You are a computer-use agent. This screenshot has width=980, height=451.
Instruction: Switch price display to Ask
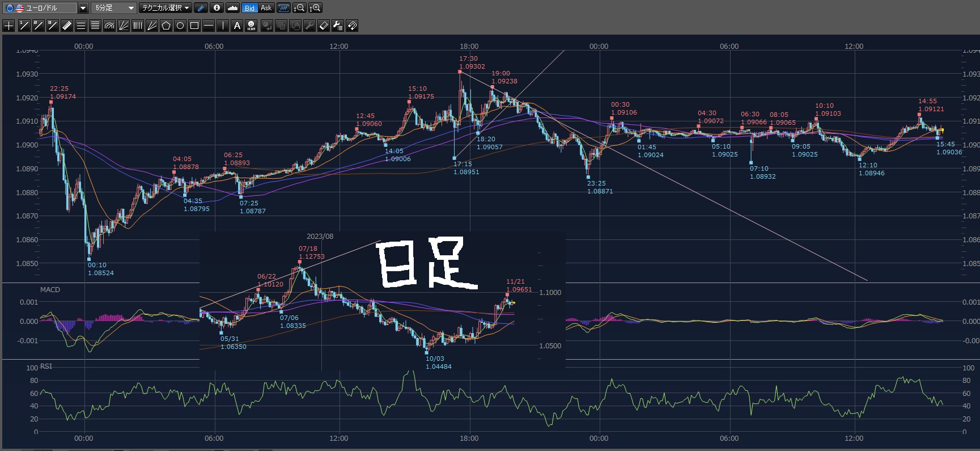[x=266, y=8]
